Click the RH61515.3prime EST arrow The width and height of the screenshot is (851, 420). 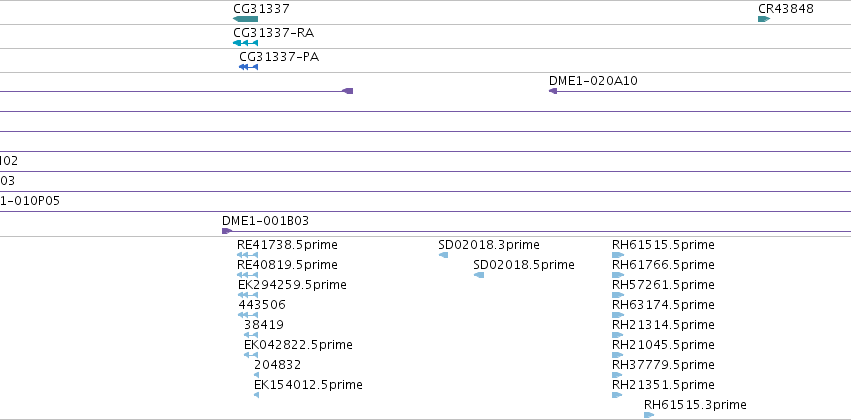click(649, 415)
